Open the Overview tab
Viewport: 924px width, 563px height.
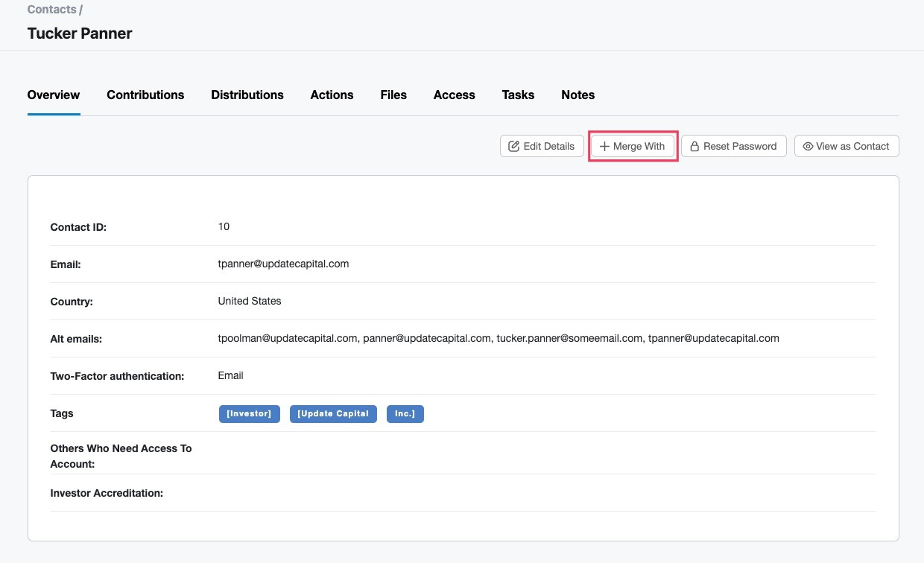click(54, 95)
